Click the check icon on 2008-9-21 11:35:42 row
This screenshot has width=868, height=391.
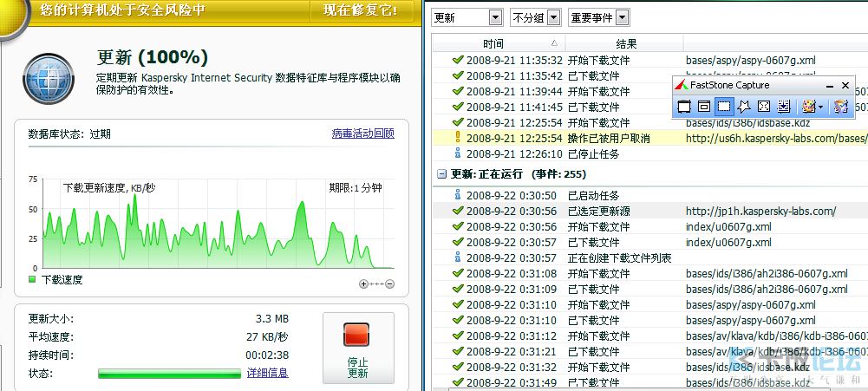[458, 75]
